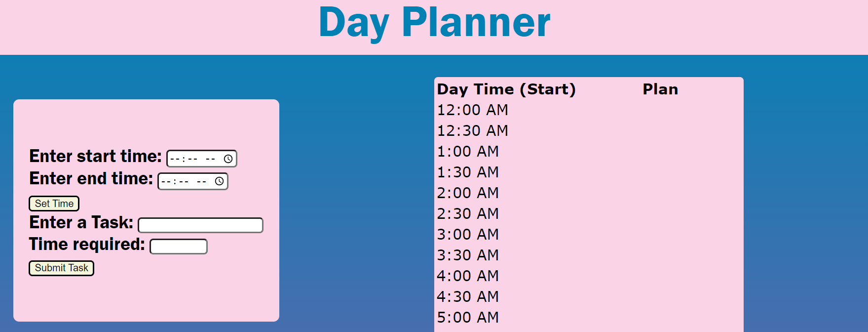Select the 2:00 AM time slot

point(468,193)
